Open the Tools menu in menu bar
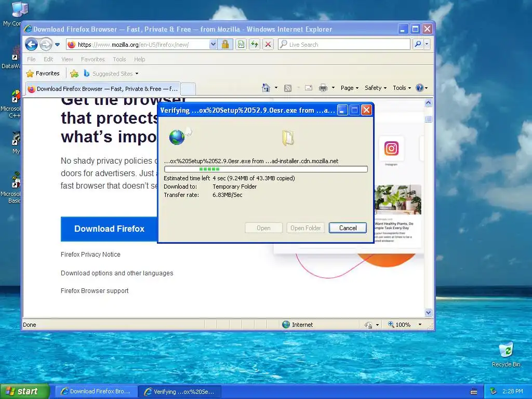 click(119, 59)
